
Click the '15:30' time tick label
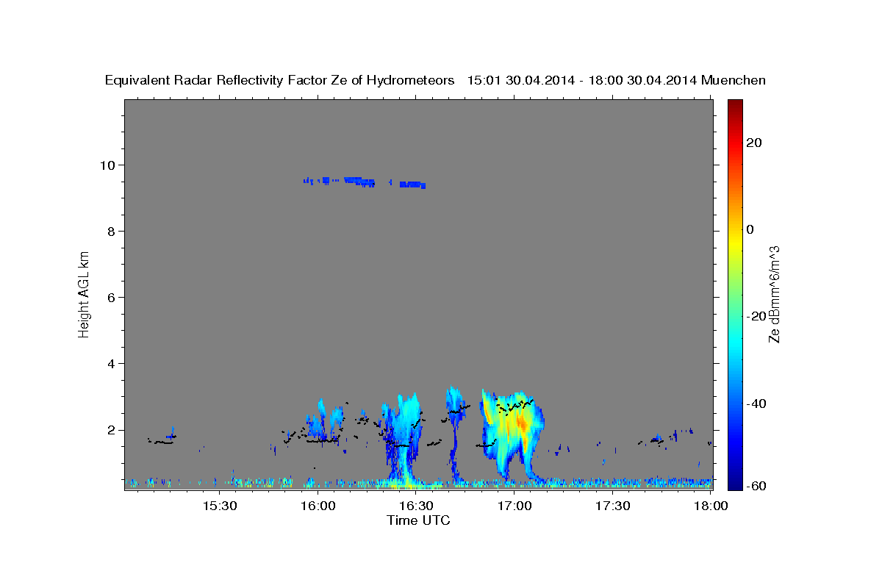219,506
